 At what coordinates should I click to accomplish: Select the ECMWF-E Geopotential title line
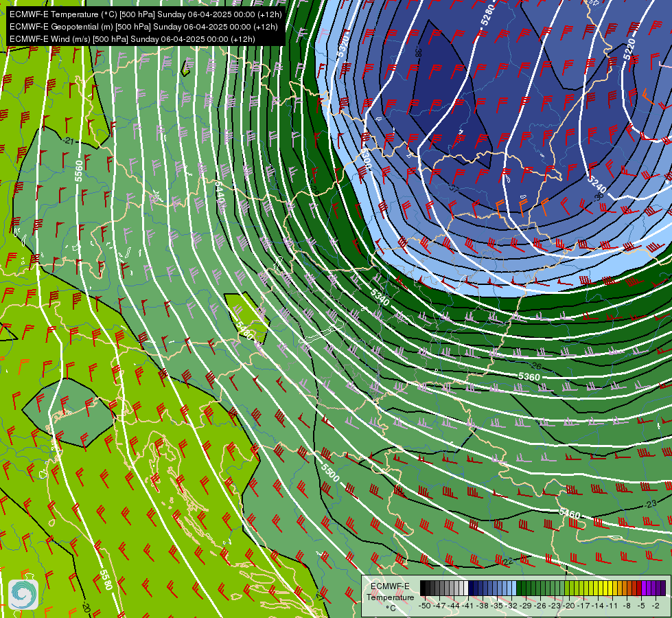(143, 27)
